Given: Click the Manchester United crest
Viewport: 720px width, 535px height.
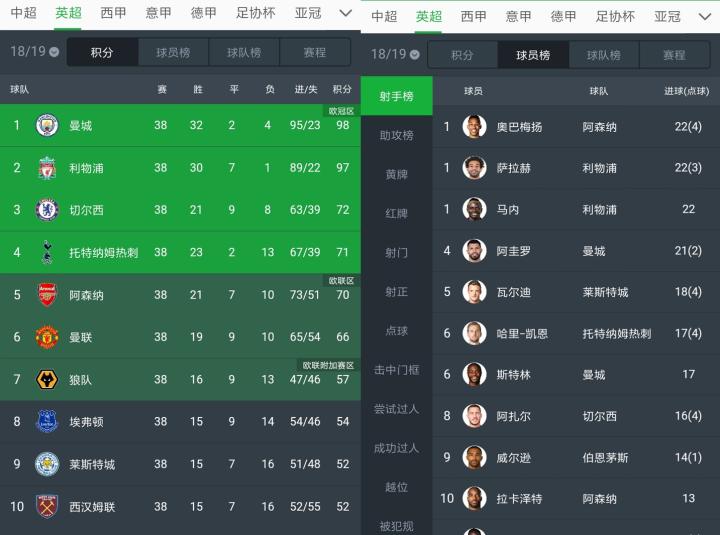Looking at the screenshot, I should click(47, 337).
